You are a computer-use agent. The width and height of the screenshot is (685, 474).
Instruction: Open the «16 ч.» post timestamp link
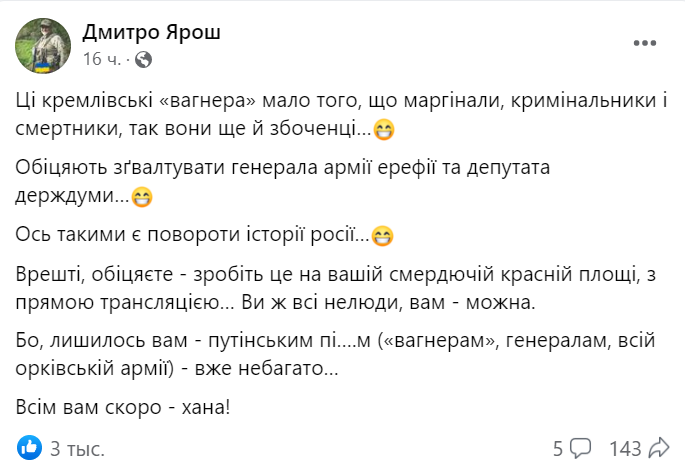pos(101,59)
